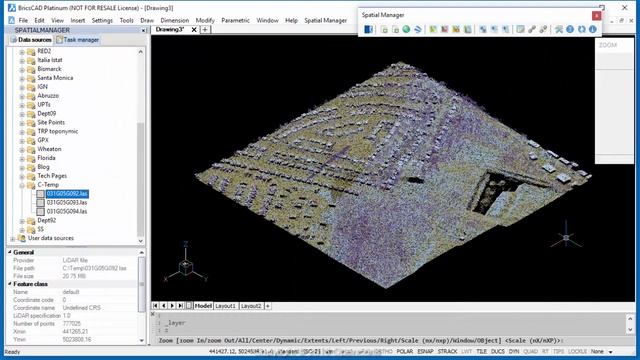Click into the Zoom command line prompt
This screenshot has width=640, height=360.
pos(390,340)
